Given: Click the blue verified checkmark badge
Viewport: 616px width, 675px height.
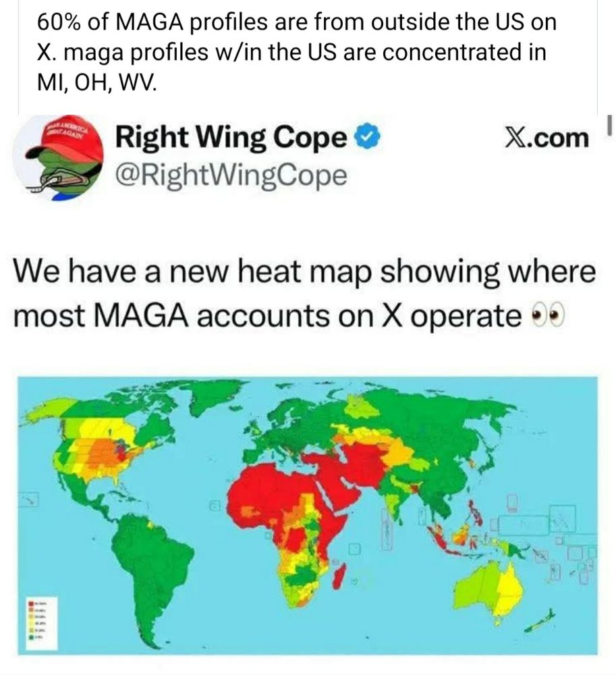Looking at the screenshot, I should [x=367, y=138].
